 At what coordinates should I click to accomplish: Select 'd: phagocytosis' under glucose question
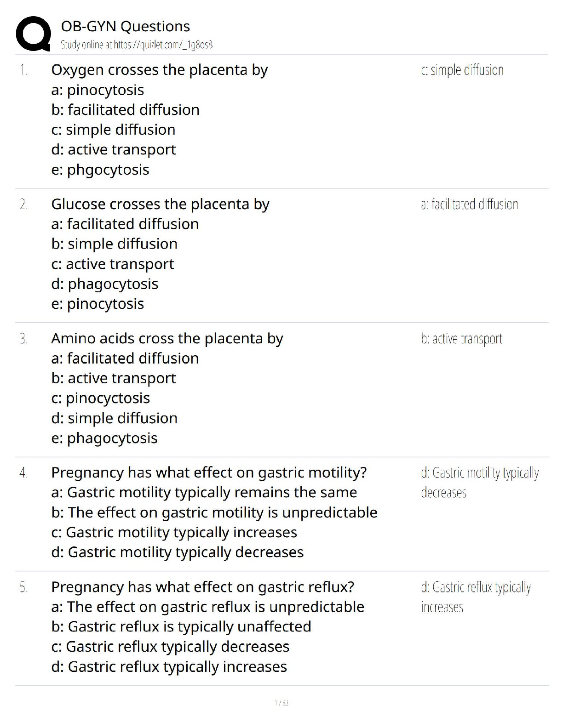pos(104,284)
